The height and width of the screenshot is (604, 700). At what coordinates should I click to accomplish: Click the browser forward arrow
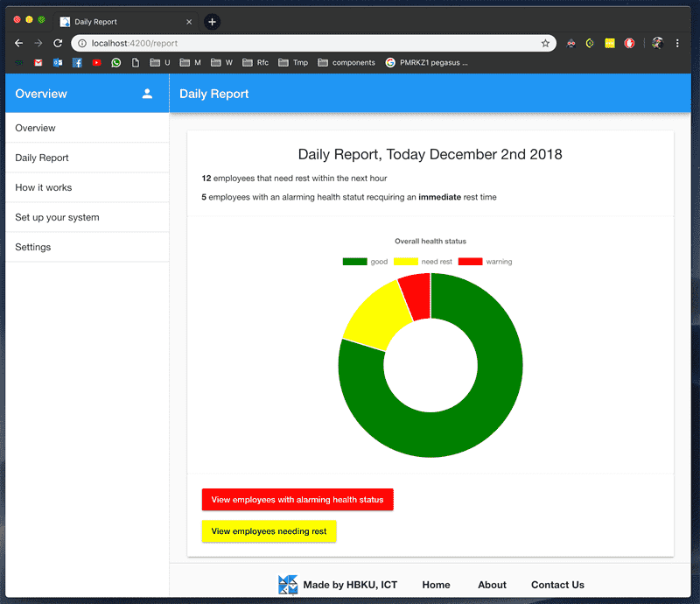(x=38, y=44)
